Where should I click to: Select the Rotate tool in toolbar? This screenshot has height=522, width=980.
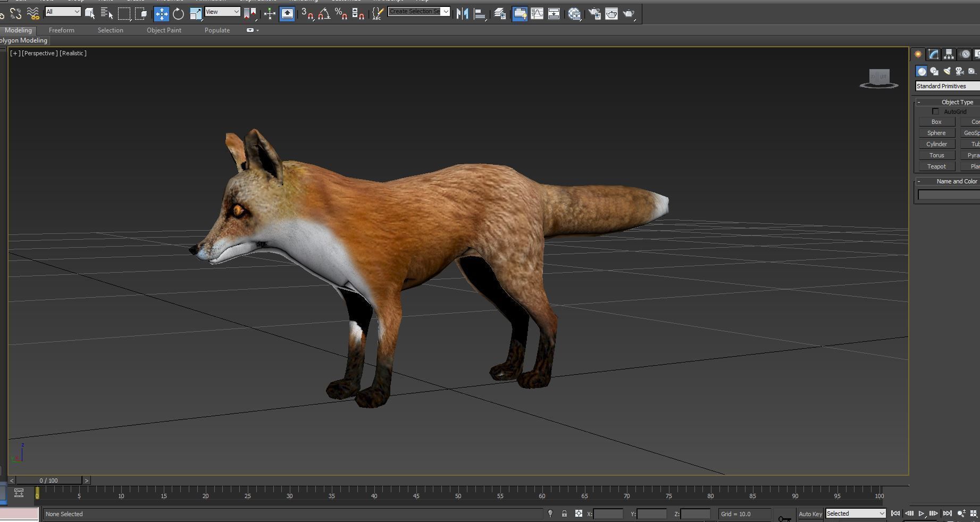(x=179, y=14)
